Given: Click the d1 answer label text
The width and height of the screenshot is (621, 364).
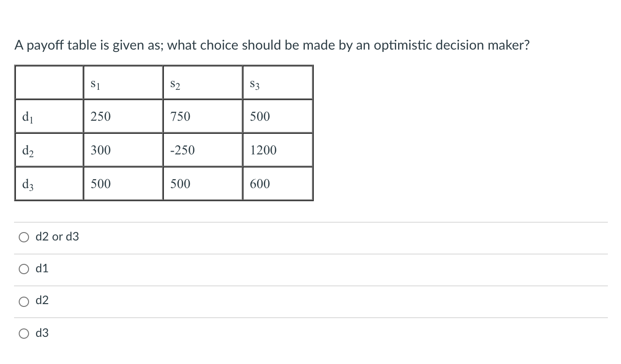Looking at the screenshot, I should click(x=43, y=269).
